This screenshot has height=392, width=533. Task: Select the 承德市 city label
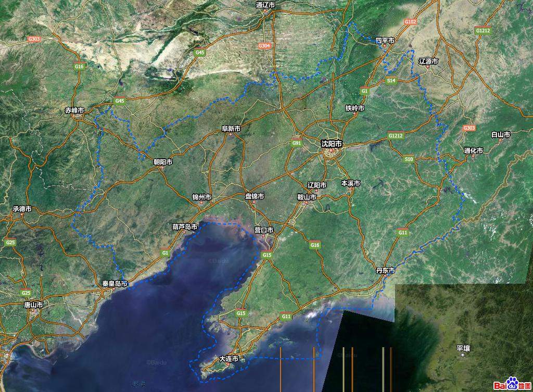click(x=22, y=209)
